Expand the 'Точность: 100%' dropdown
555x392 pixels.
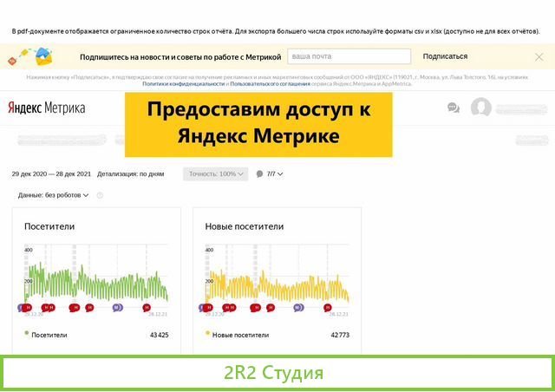click(216, 173)
